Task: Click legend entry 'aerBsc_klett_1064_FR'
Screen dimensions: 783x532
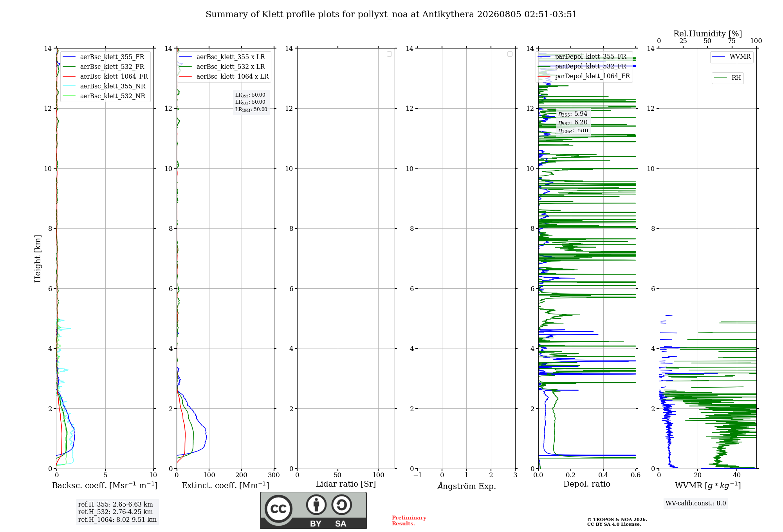Action: pos(114,77)
